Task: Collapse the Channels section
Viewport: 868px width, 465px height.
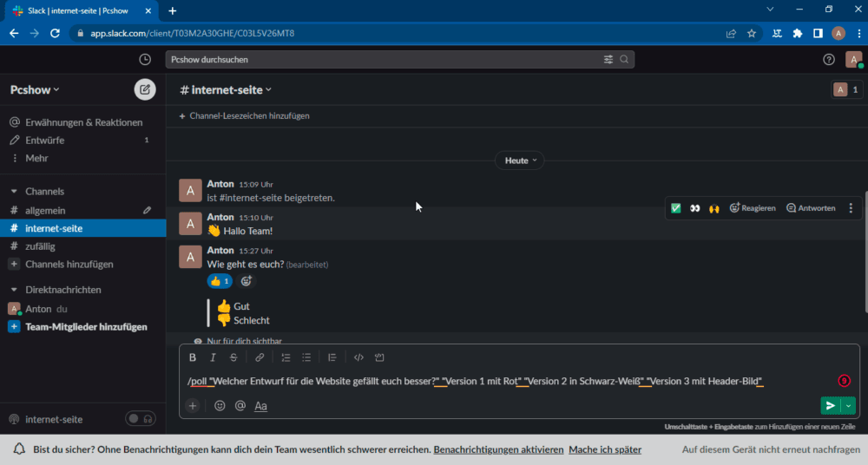Action: click(x=14, y=191)
